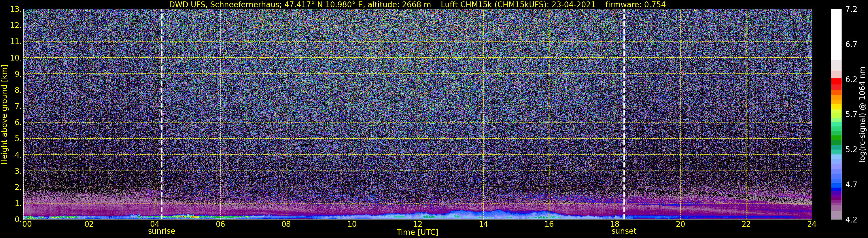
Task: Click the dashed white sunset marker line
Action: click(x=624, y=114)
